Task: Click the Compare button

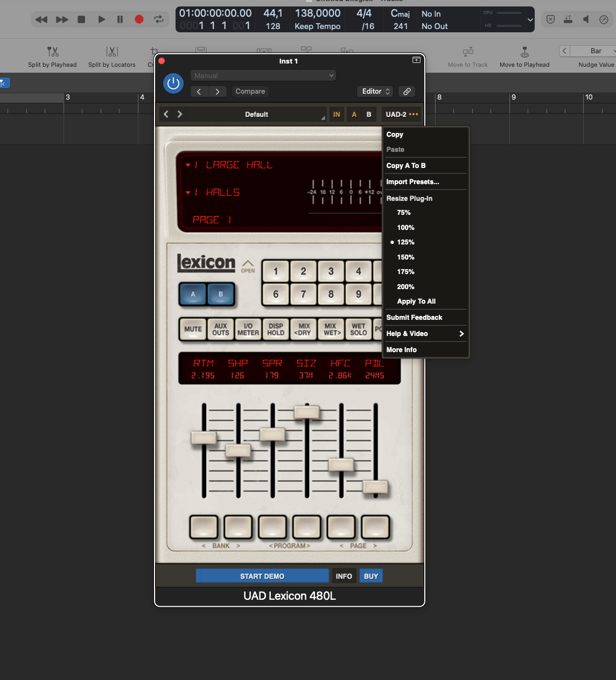Action: tap(250, 92)
